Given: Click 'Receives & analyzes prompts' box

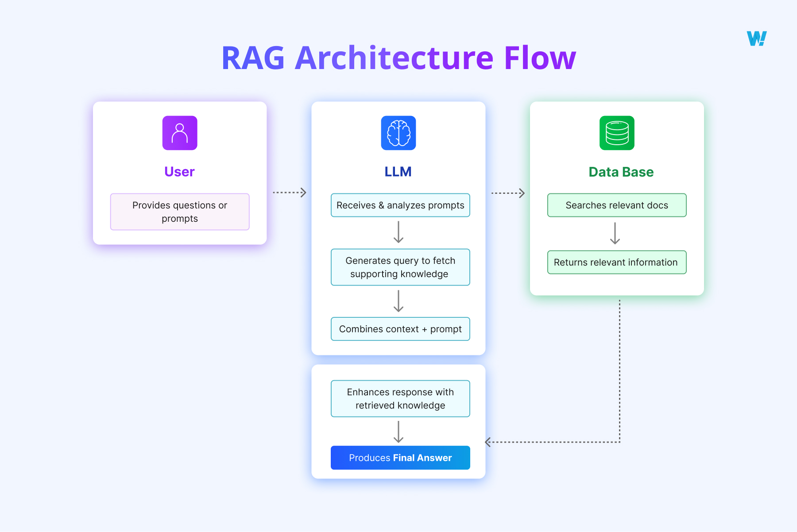Looking at the screenshot, I should click(400, 205).
